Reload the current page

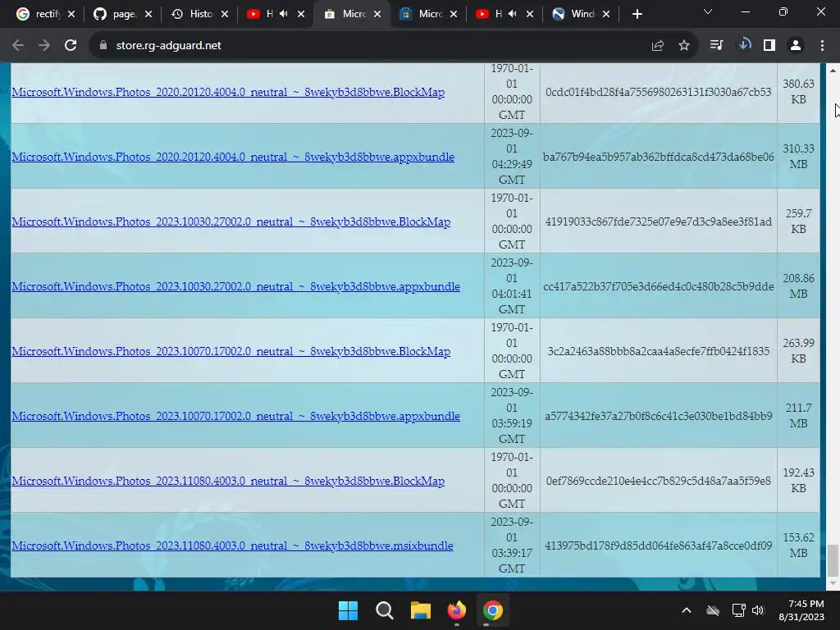[71, 46]
